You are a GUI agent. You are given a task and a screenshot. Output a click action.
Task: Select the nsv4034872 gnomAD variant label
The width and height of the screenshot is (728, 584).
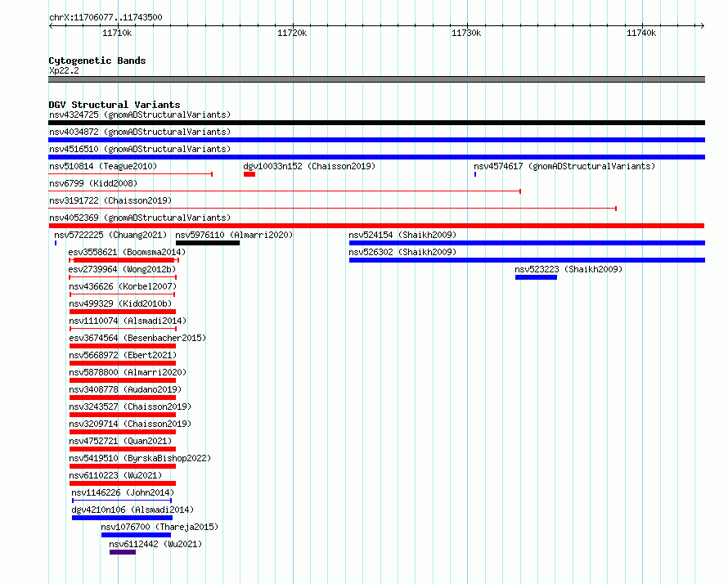pos(140,132)
